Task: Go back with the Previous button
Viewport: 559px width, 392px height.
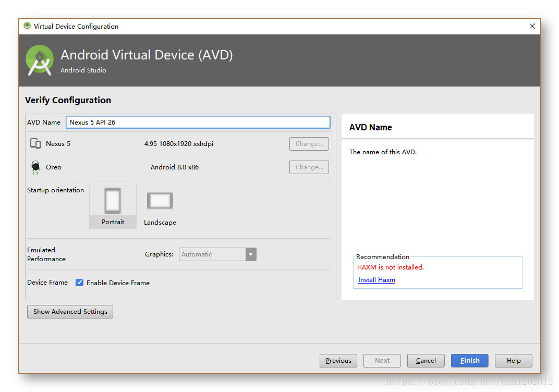Action: (338, 360)
